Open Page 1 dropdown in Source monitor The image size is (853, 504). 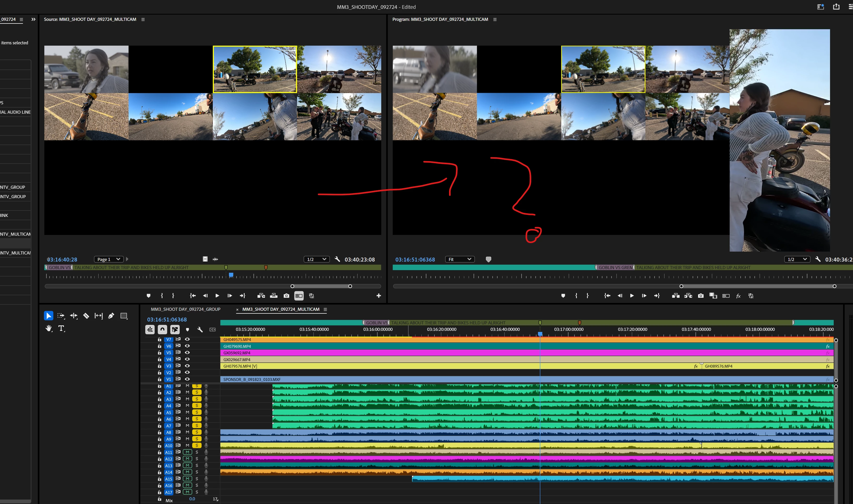coord(109,259)
